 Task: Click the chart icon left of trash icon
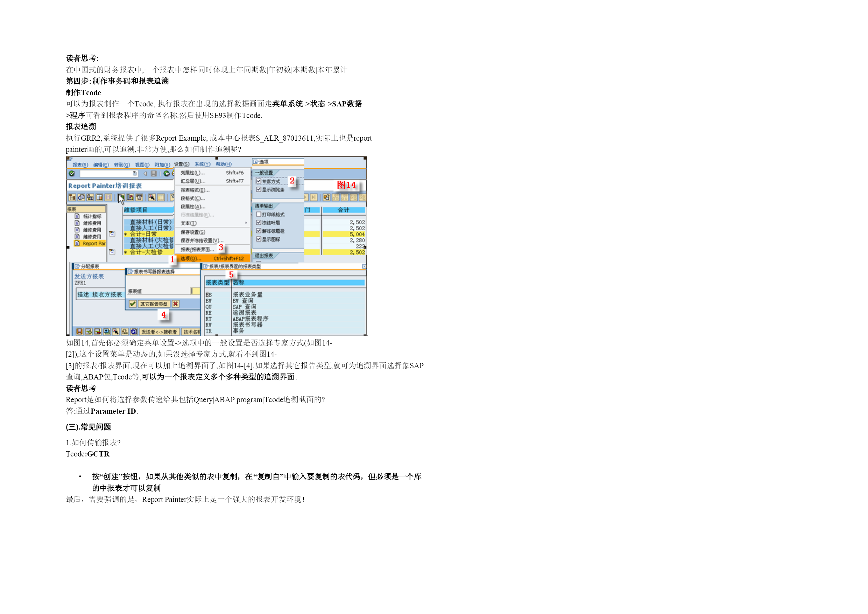130,197
